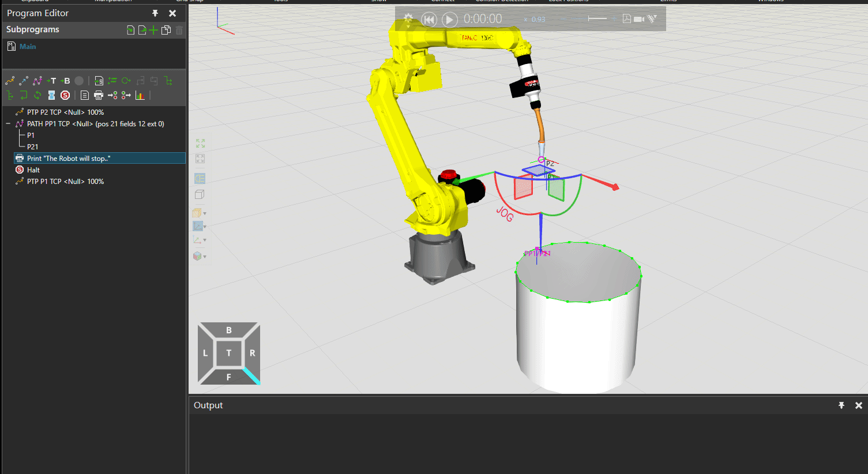Pin the Output panel
Viewport: 868px width, 474px height.
click(x=841, y=405)
